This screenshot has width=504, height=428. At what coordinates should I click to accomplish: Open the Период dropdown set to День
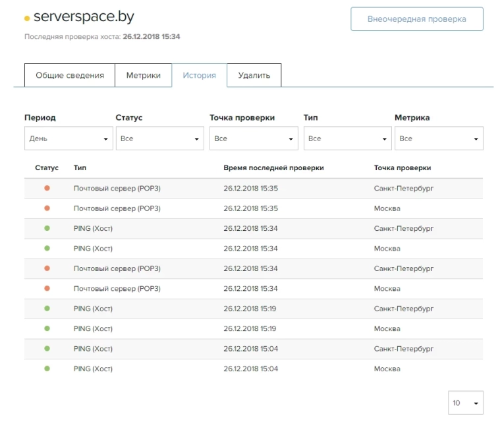click(x=69, y=138)
